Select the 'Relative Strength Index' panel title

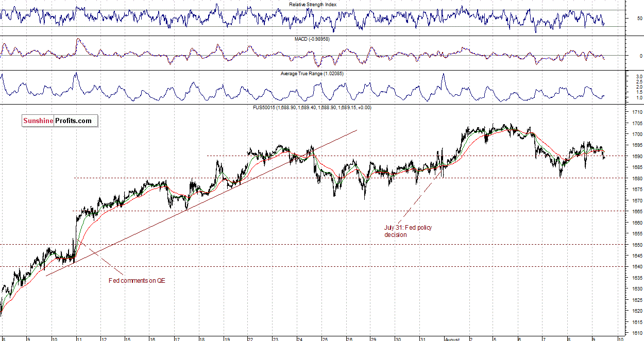313,5
